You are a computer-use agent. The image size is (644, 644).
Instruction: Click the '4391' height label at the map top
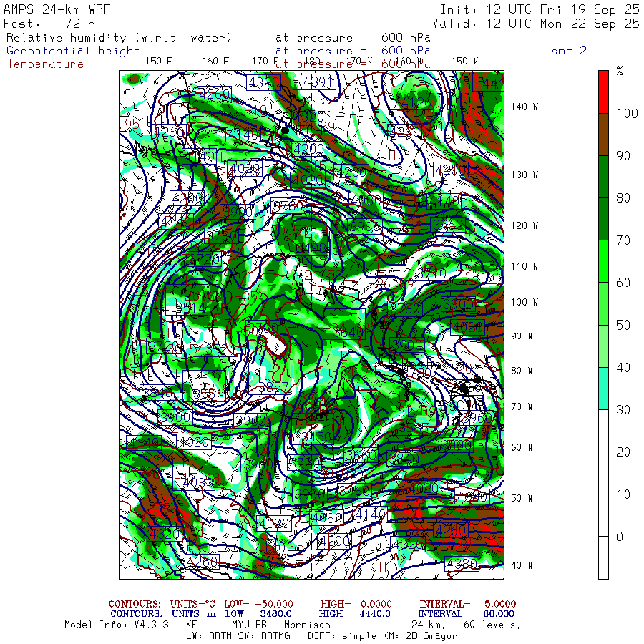pos(318,82)
